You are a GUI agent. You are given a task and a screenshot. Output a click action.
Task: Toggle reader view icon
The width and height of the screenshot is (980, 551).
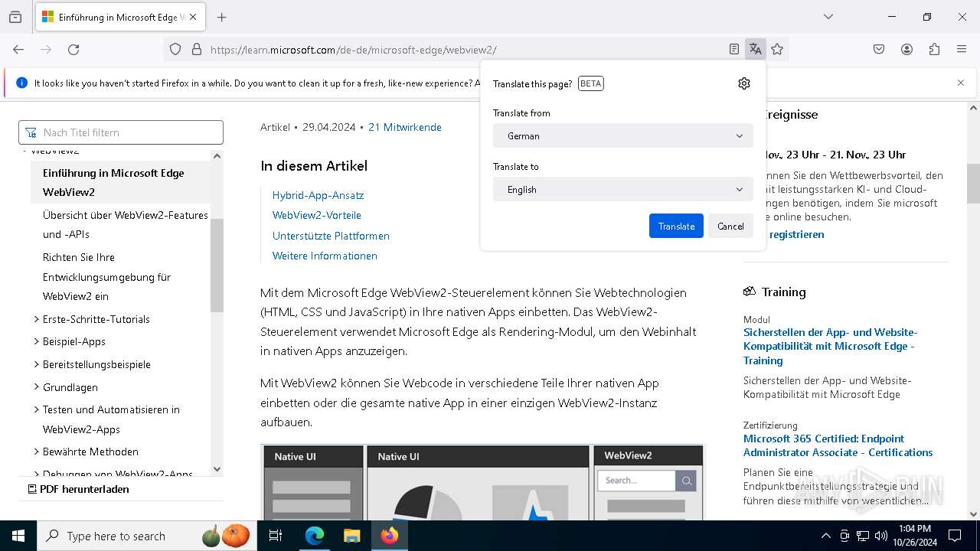734,50
